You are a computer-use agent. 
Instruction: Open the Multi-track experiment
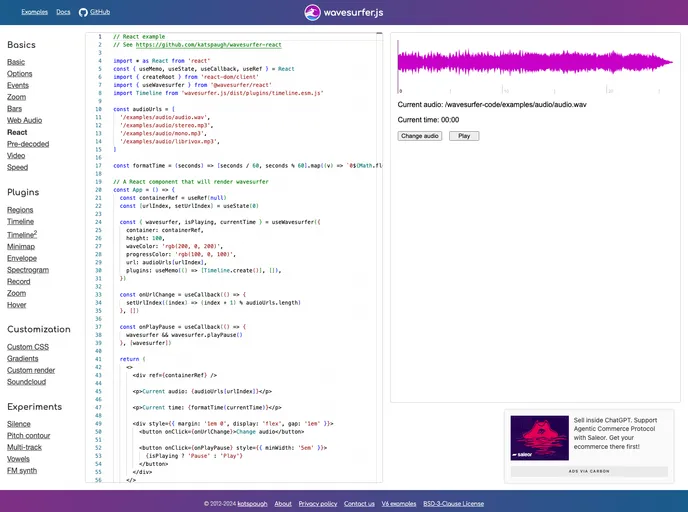click(24, 447)
